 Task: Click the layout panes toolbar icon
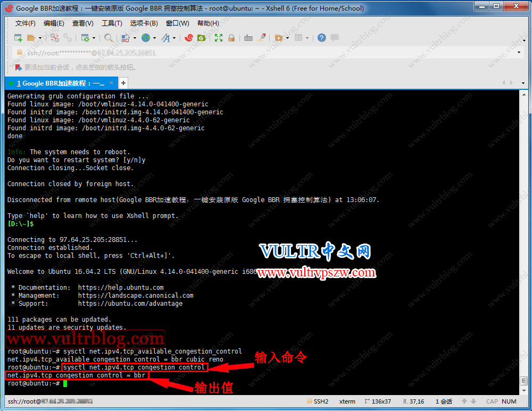pos(298,38)
